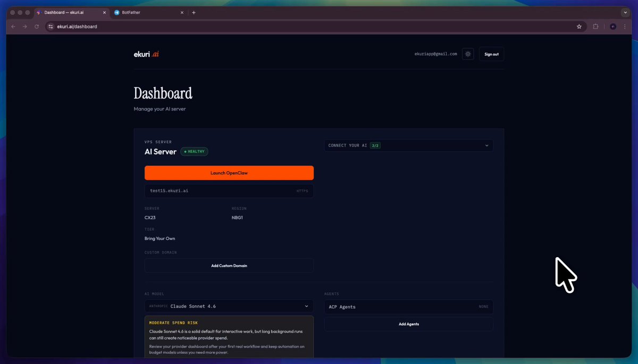Open the browser extensions puzzle icon
Viewport: 638px width, 364px height.
point(595,26)
